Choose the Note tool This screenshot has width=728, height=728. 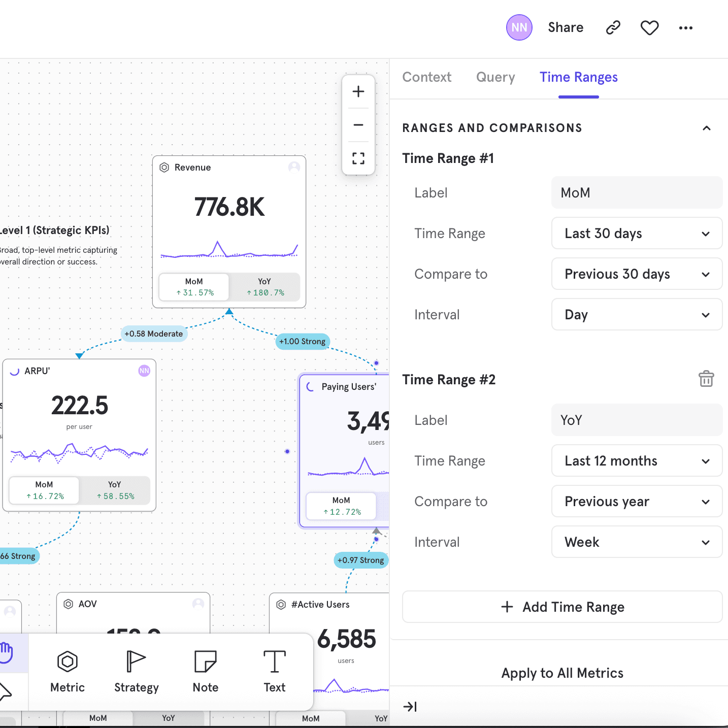(206, 671)
